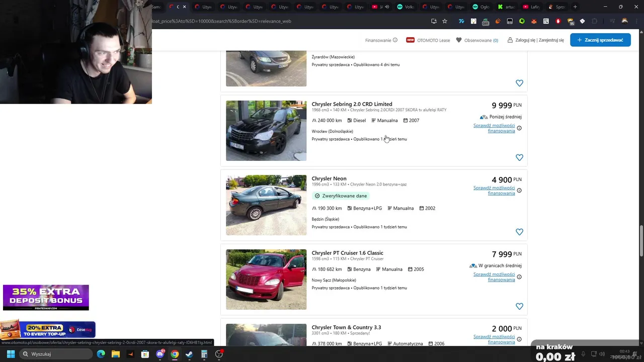The height and width of the screenshot is (362, 644).
Task: Click the install app icon in address bar
Action: pyautogui.click(x=434, y=21)
